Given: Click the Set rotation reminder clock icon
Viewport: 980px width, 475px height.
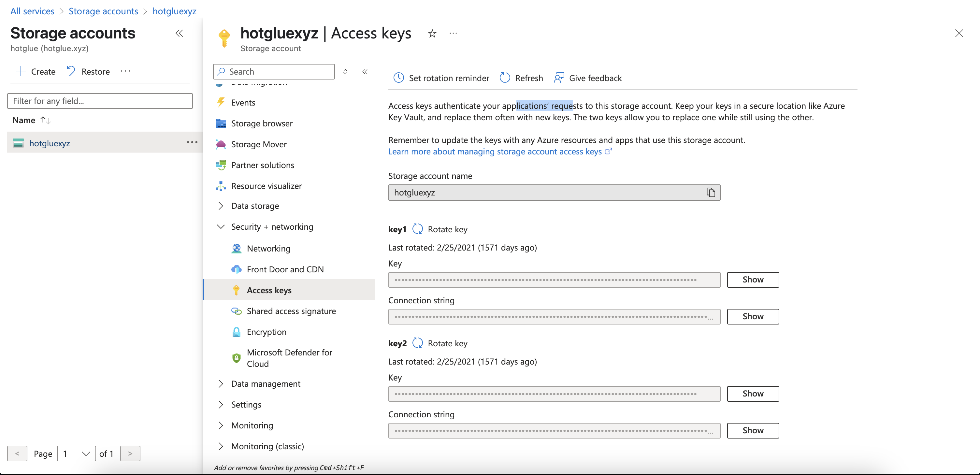Looking at the screenshot, I should (x=398, y=78).
